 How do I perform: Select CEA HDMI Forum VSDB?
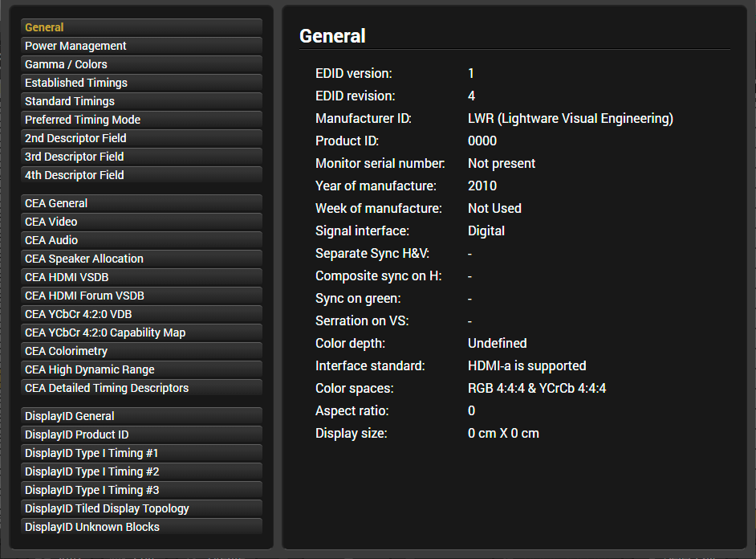pyautogui.click(x=141, y=296)
